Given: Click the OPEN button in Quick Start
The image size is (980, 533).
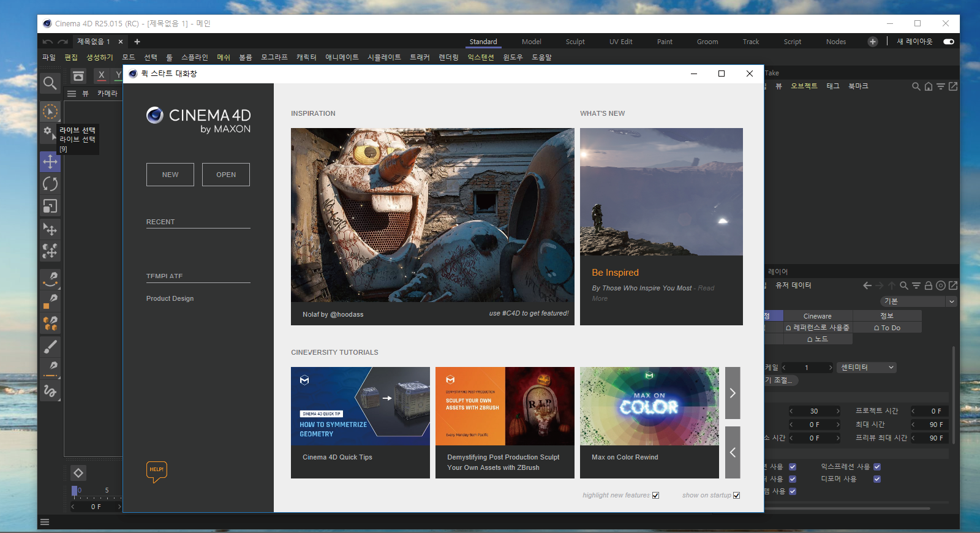Looking at the screenshot, I should [x=226, y=175].
